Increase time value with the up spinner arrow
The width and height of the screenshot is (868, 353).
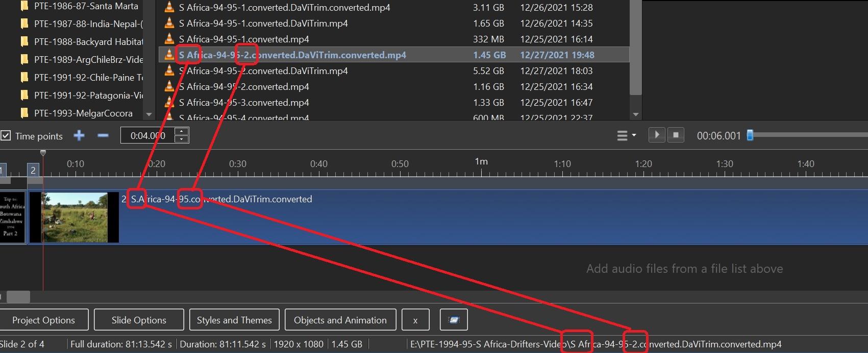(x=181, y=132)
